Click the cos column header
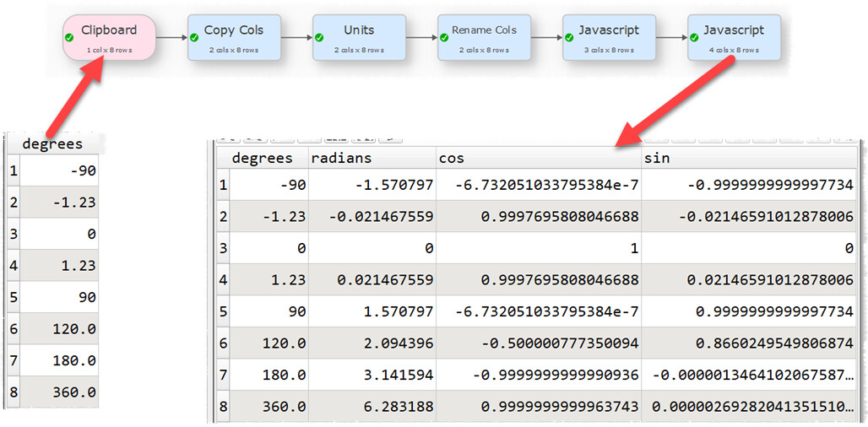This screenshot has width=868, height=427. coord(538,158)
